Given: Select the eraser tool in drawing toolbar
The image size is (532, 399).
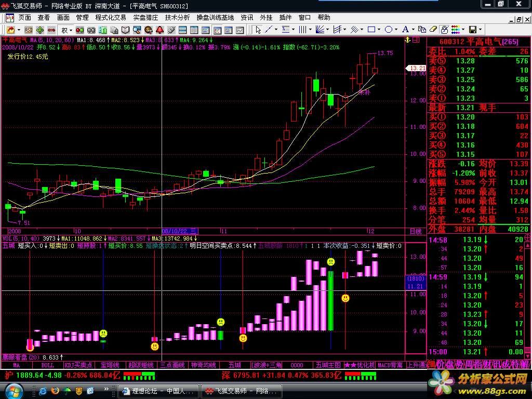Looking at the screenshot, I should (433, 29).
